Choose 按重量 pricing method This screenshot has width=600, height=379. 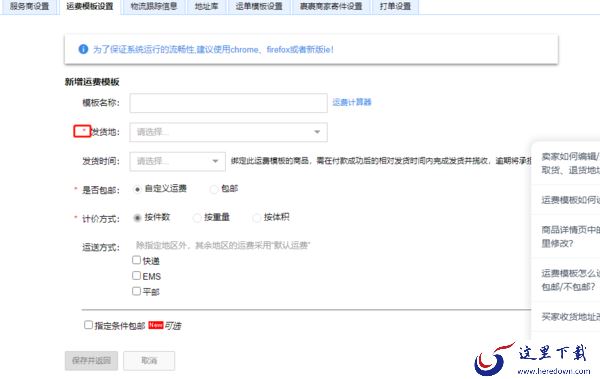click(x=197, y=218)
